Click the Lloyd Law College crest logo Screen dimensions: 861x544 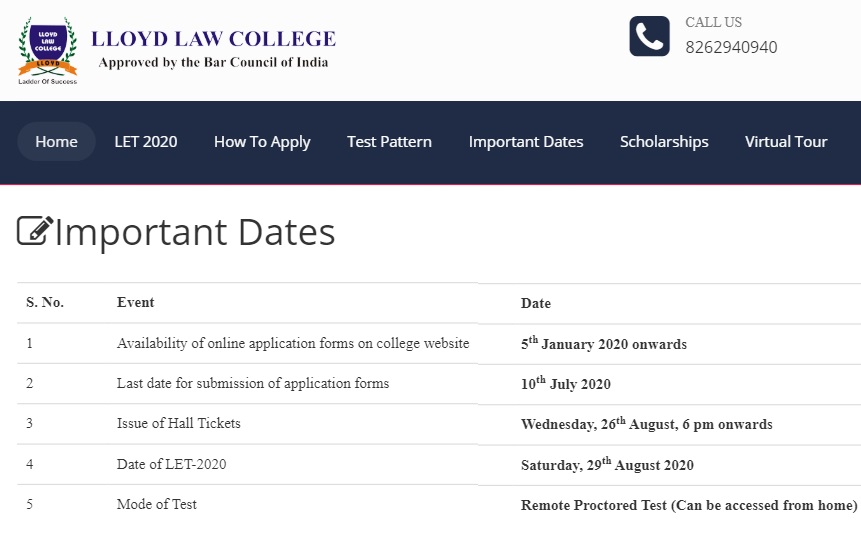(47, 50)
